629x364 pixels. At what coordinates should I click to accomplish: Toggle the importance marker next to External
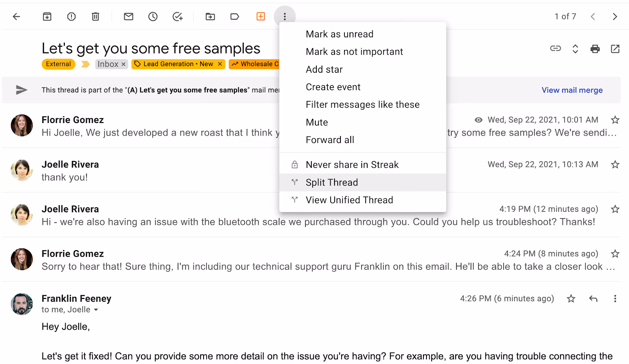(x=85, y=64)
